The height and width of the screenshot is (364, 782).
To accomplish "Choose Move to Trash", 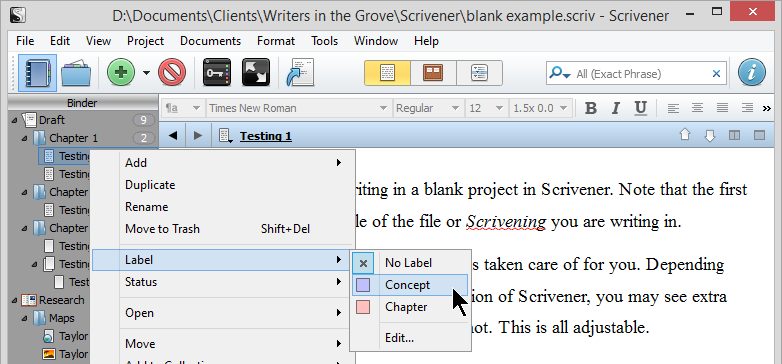I will tap(223, 229).
